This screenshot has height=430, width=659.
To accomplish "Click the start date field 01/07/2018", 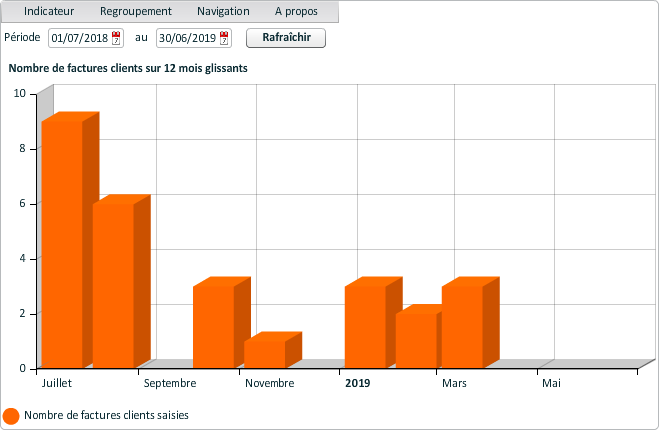I will click(86, 38).
